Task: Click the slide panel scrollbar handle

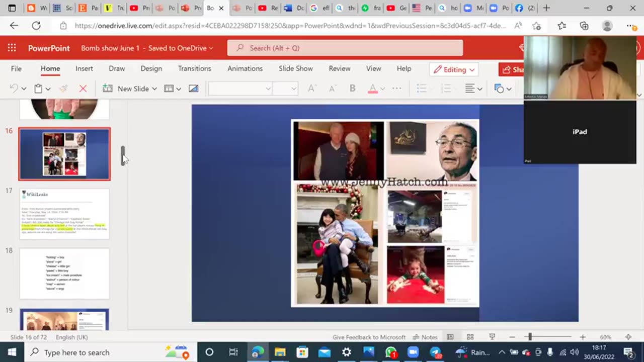Action: (122, 156)
